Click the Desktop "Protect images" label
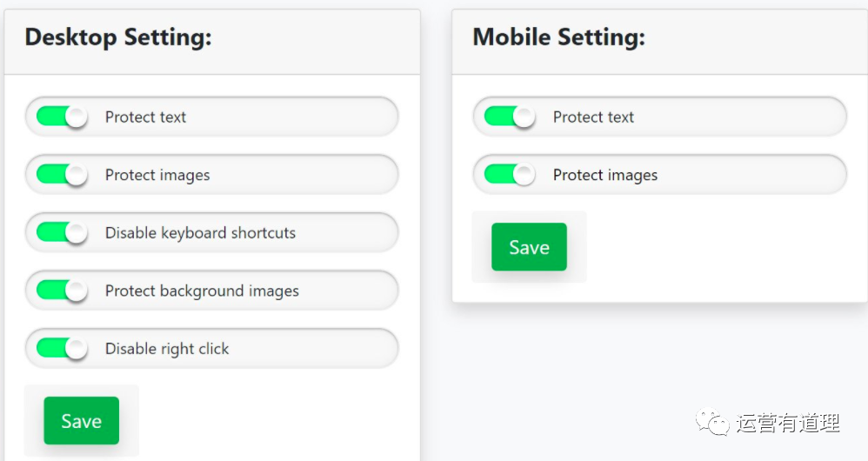868x461 pixels. tap(157, 176)
